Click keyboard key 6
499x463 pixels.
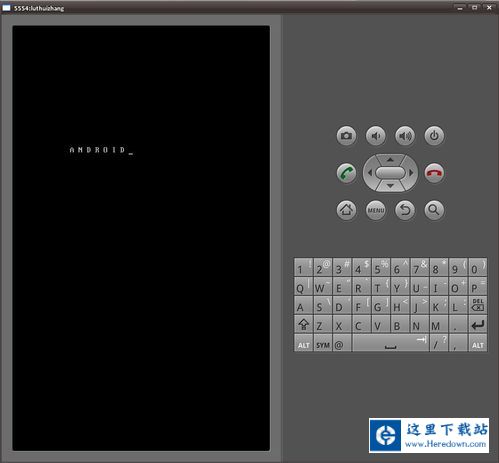pos(400,267)
